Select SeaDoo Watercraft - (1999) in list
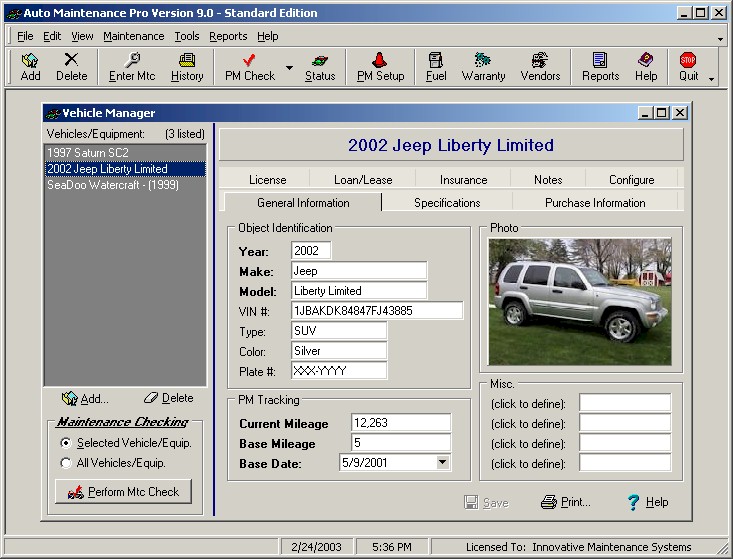The height and width of the screenshot is (559, 733). pyautogui.click(x=125, y=185)
